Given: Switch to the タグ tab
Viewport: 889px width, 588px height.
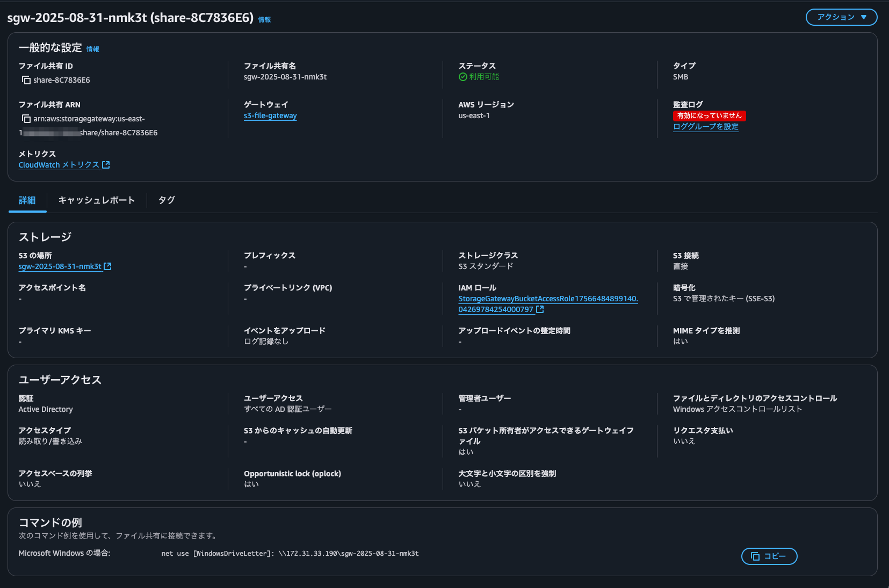Looking at the screenshot, I should 167,200.
